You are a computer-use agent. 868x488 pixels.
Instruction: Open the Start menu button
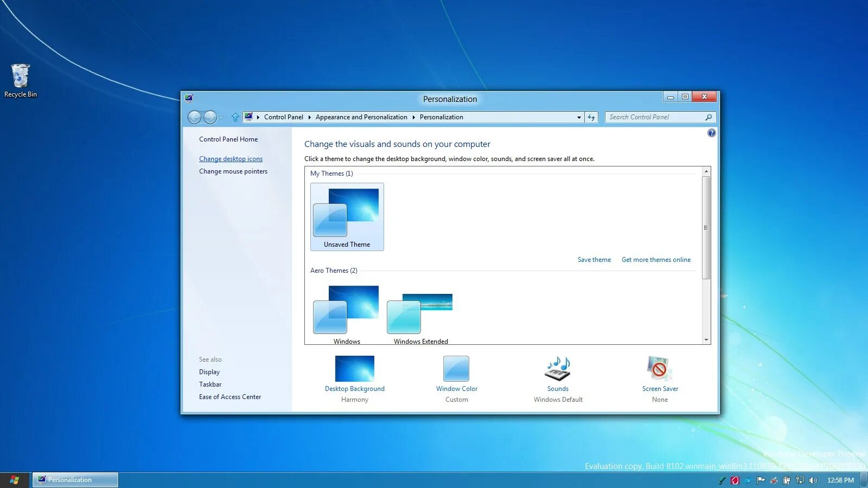14,480
